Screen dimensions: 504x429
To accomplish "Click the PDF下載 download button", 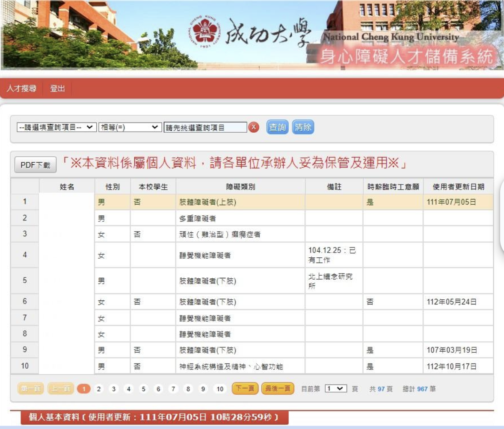I will 36,165.
